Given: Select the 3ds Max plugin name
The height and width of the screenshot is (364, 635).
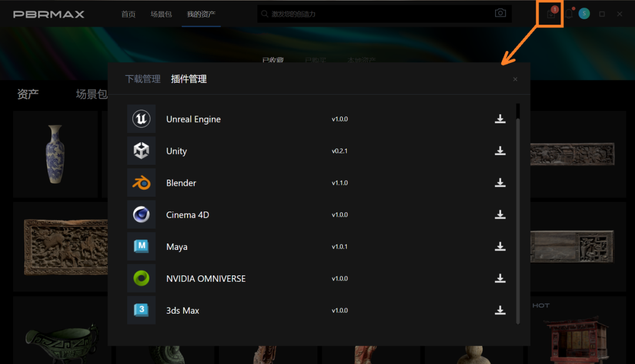Looking at the screenshot, I should (183, 310).
